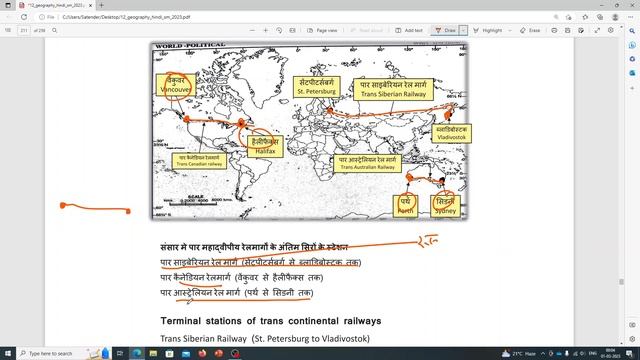Image resolution: width=640 pixels, height=360 pixels.
Task: Open Edge Settings and more menu
Action: point(630,17)
